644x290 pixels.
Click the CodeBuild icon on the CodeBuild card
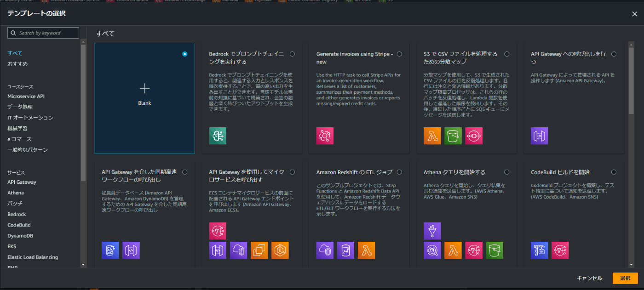(540, 250)
